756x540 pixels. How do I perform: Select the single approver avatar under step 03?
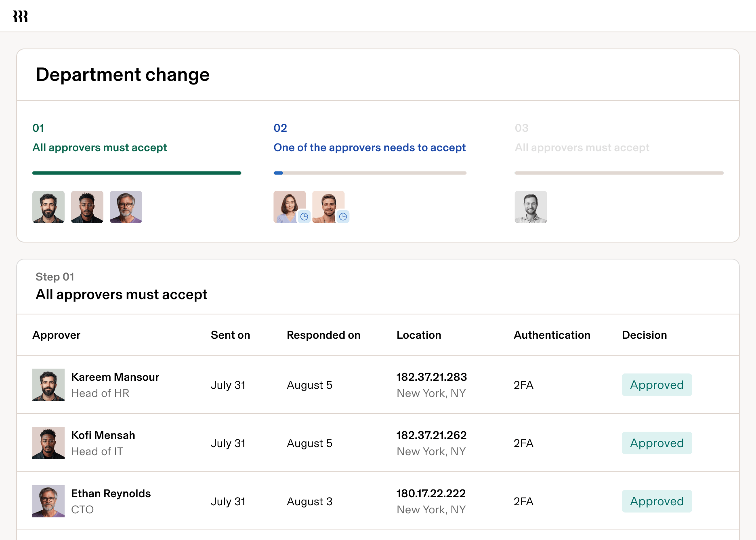[x=530, y=207]
